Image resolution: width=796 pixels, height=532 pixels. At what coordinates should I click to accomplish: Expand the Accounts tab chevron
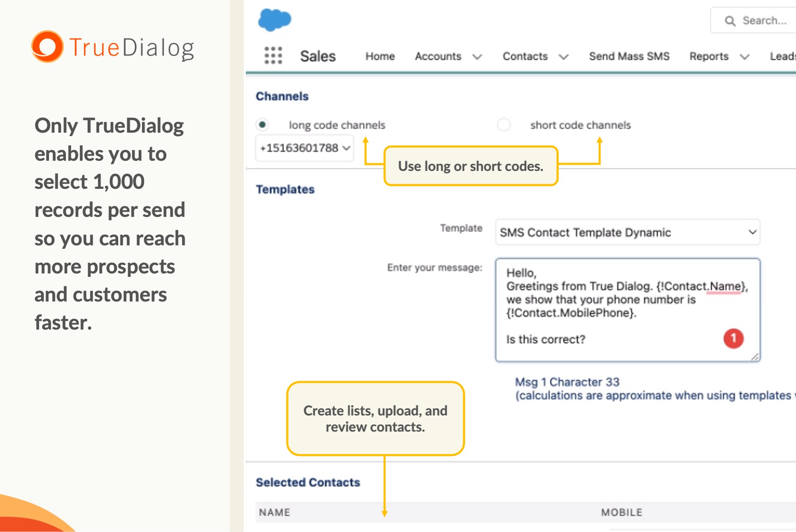[477, 57]
